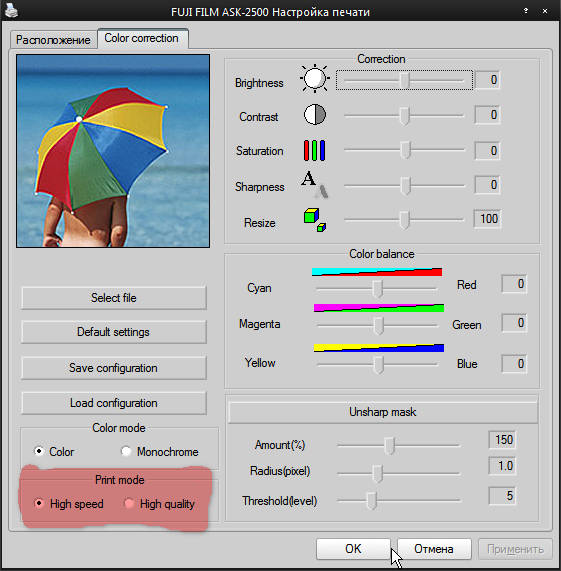The image size is (561, 571).
Task: Click the Select file button
Action: pyautogui.click(x=114, y=298)
